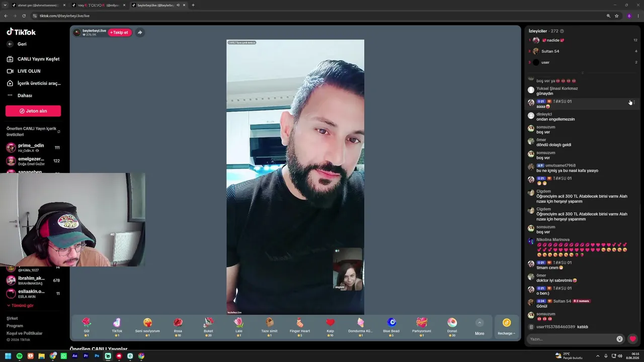Click the Jeton alın button

pos(33,111)
